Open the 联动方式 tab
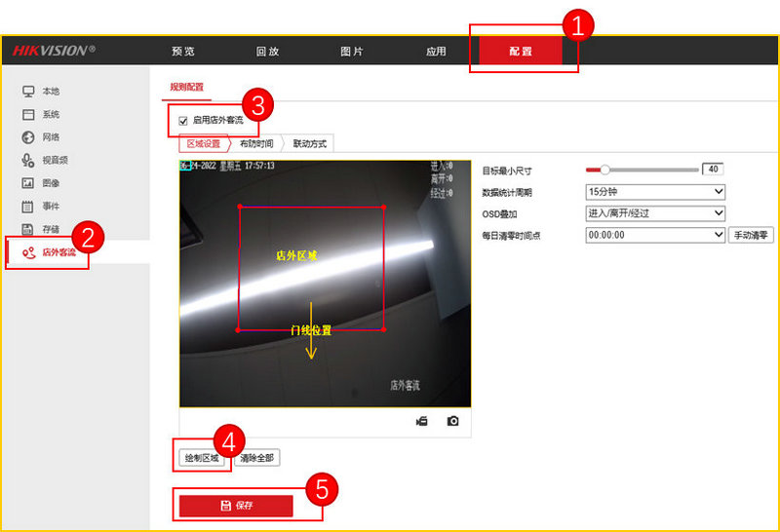The height and width of the screenshot is (532, 780). click(x=310, y=143)
